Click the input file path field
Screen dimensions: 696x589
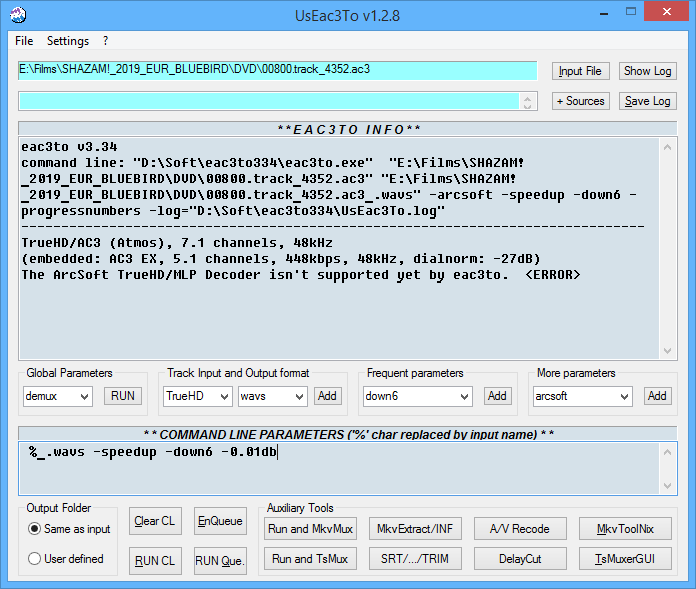point(277,70)
